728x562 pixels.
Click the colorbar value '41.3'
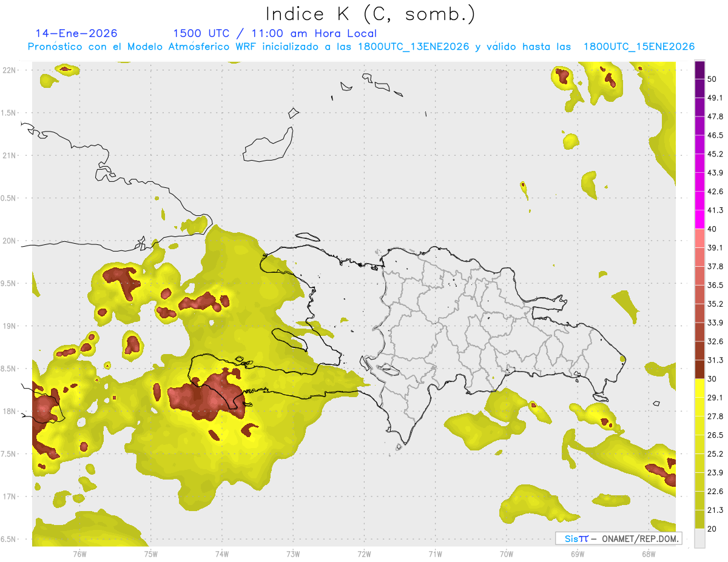click(x=715, y=210)
